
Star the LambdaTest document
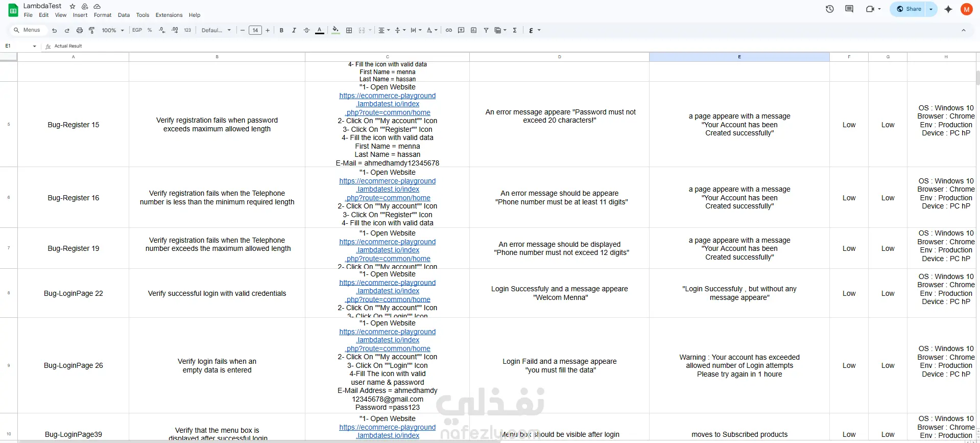73,6
